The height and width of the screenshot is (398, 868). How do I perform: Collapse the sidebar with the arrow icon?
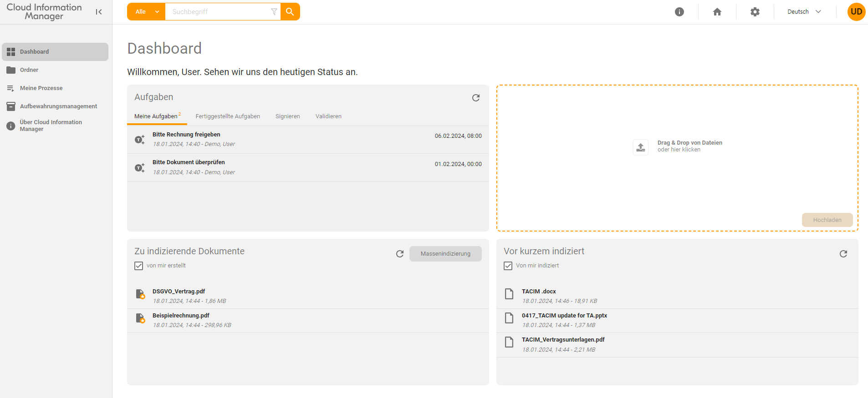click(x=99, y=12)
